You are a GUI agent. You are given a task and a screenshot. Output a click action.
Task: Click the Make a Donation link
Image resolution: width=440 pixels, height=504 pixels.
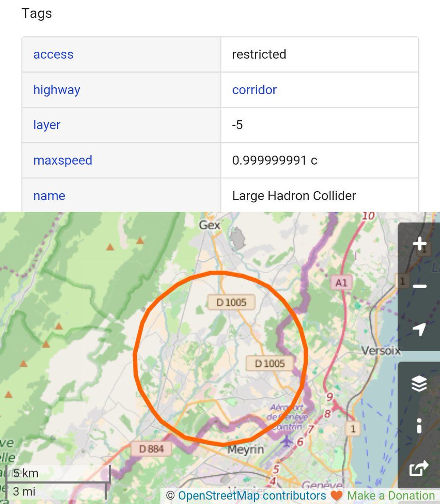point(390,496)
